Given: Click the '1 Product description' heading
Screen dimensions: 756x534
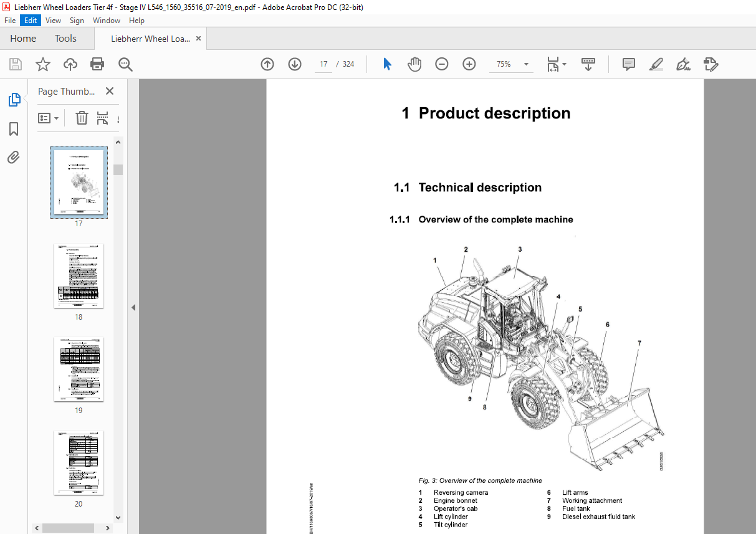Looking at the screenshot, I should click(486, 113).
